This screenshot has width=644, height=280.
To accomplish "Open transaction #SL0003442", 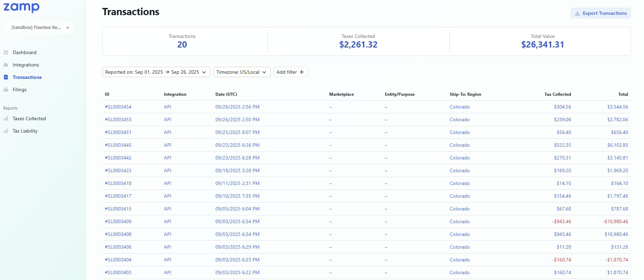I will click(118, 158).
